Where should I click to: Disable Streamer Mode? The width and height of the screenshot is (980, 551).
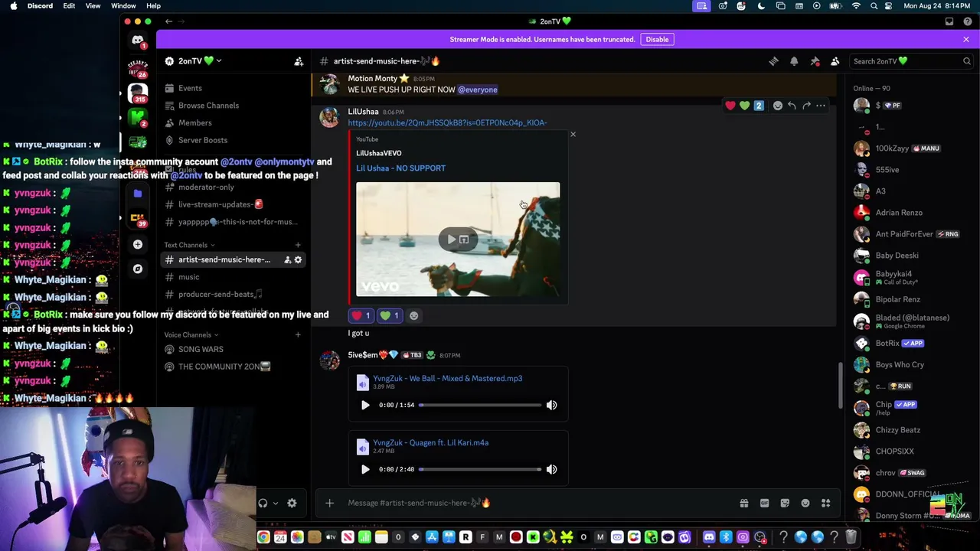(x=657, y=39)
